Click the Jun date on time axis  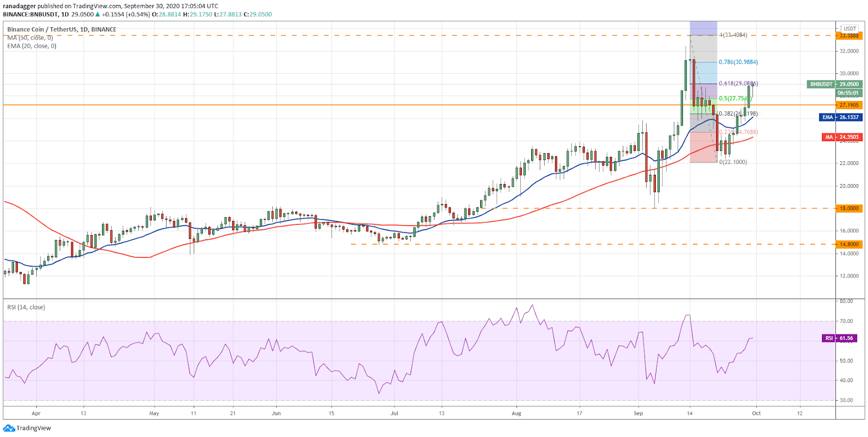click(x=277, y=413)
